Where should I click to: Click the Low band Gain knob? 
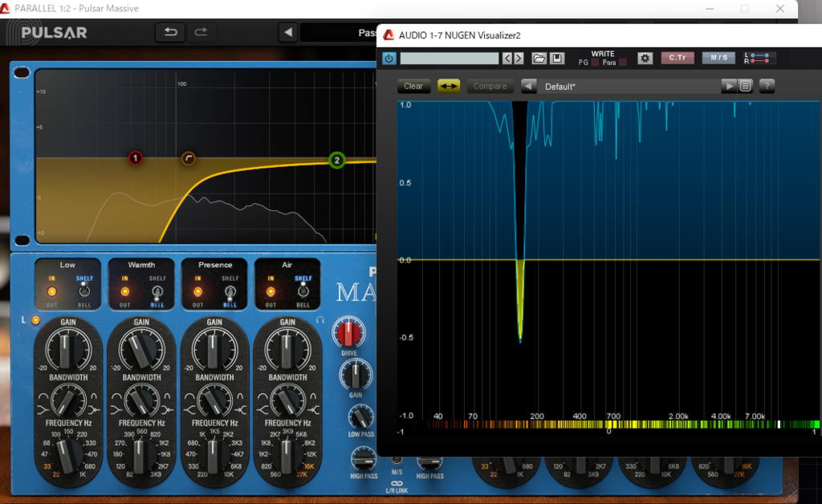pos(67,350)
